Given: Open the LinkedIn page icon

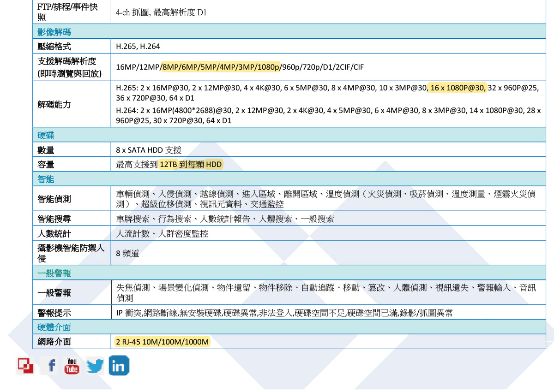Looking at the screenshot, I should (118, 365).
